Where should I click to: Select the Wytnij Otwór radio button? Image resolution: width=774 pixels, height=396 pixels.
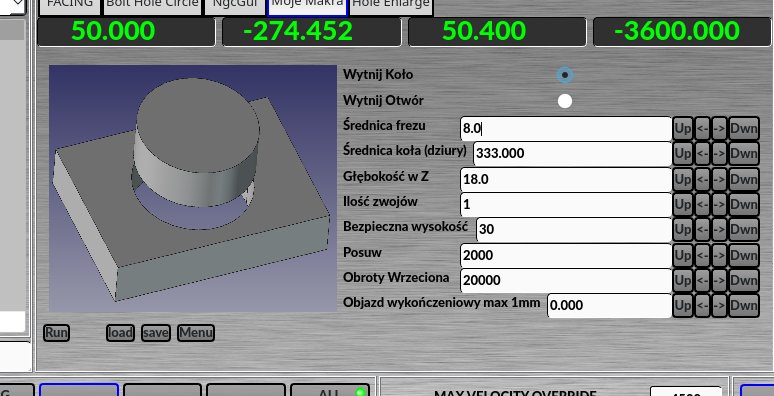point(565,101)
